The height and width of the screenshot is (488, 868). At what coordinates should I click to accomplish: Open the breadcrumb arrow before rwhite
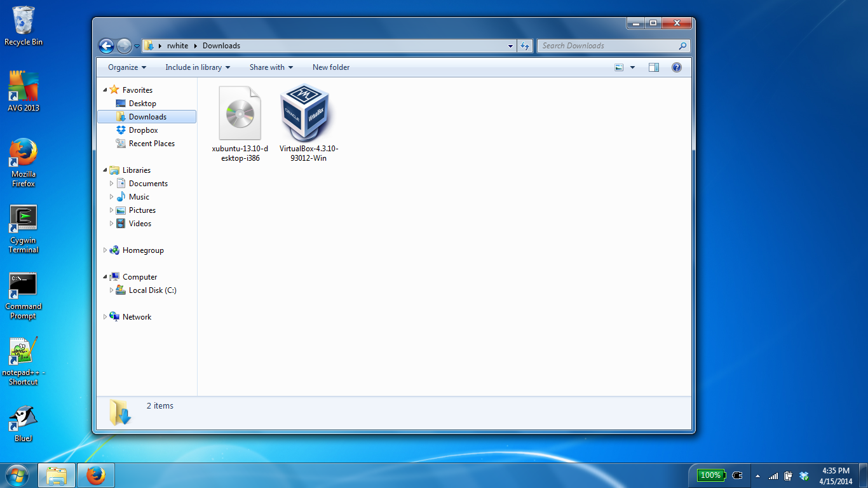tap(159, 46)
